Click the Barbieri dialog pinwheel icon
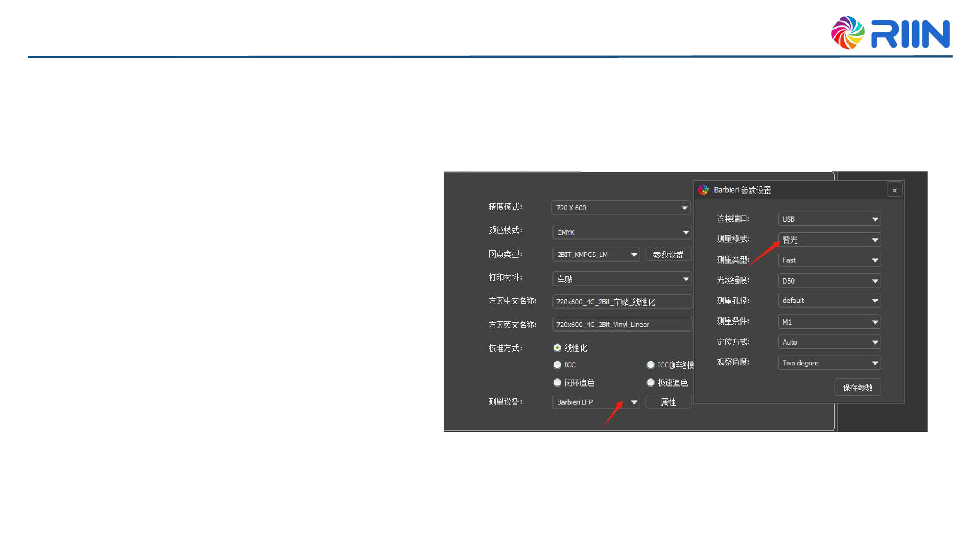The height and width of the screenshot is (551, 980). pyautogui.click(x=703, y=190)
